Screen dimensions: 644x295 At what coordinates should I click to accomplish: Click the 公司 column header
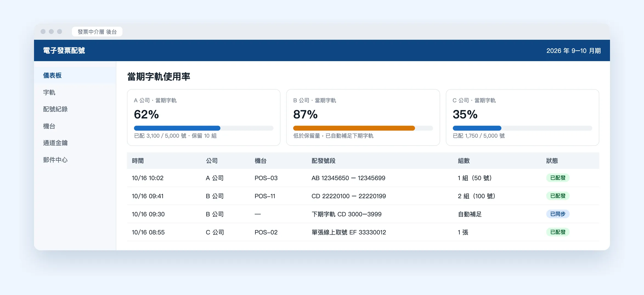(x=212, y=161)
